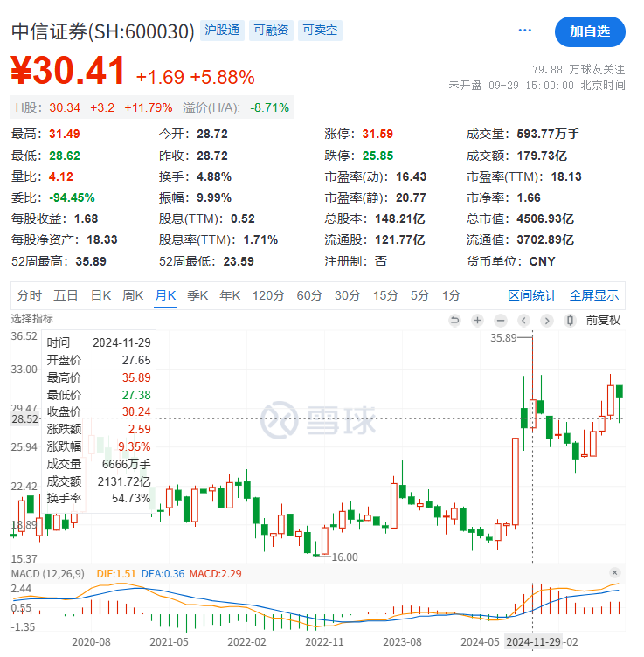Click the 委比 value -94.45%
Viewport: 644px width, 657px height.
pyautogui.click(x=72, y=197)
